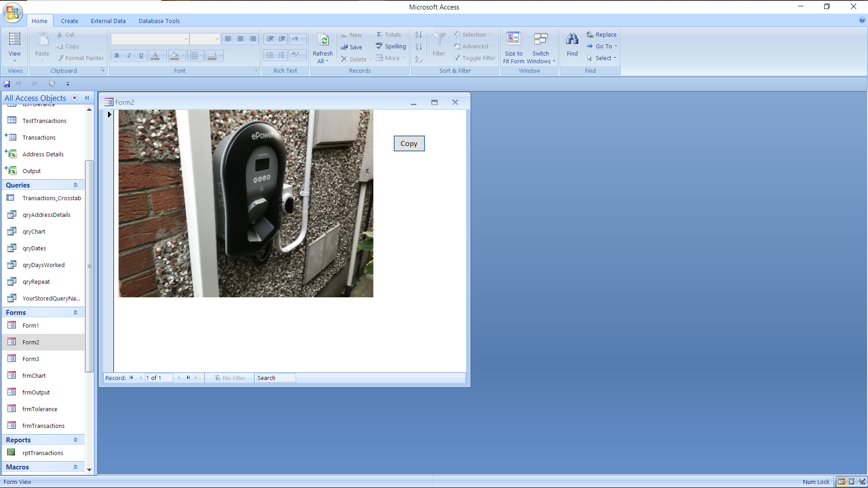Open the Font Color picker arrow
This screenshot has width=868, height=488.
(x=164, y=56)
